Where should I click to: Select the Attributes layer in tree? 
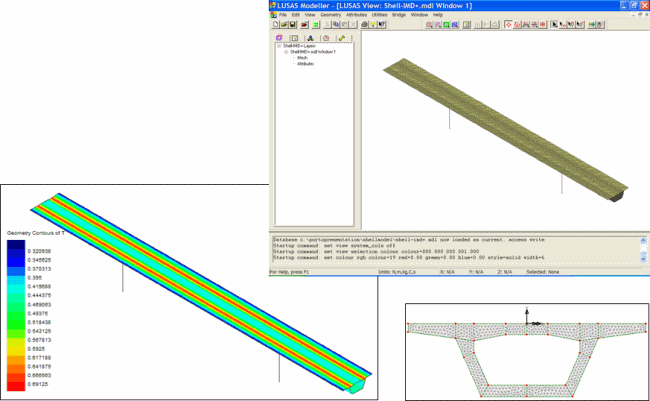point(305,64)
